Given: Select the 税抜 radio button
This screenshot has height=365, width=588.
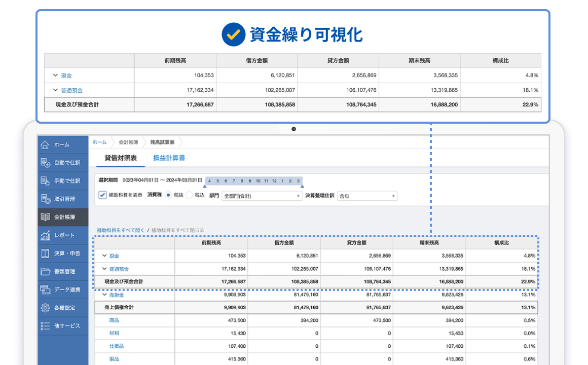Looking at the screenshot, I should tap(168, 195).
